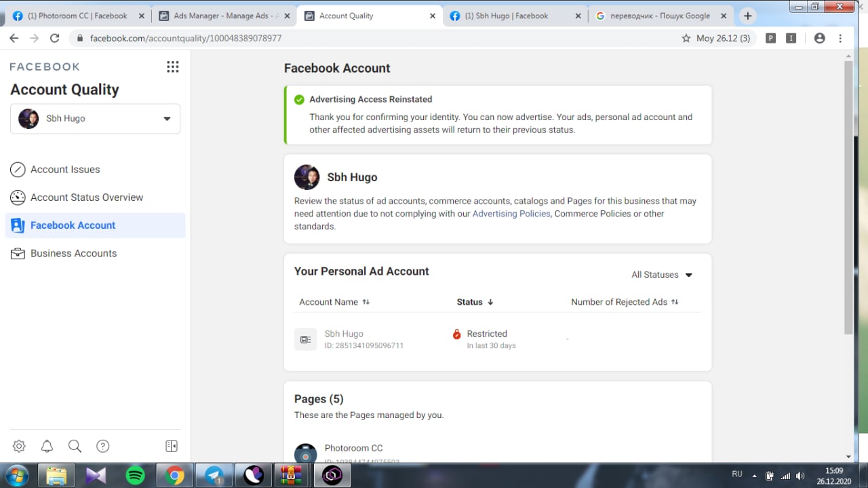Click the volume icon in system tray
Image resolution: width=868 pixels, height=488 pixels.
800,476
